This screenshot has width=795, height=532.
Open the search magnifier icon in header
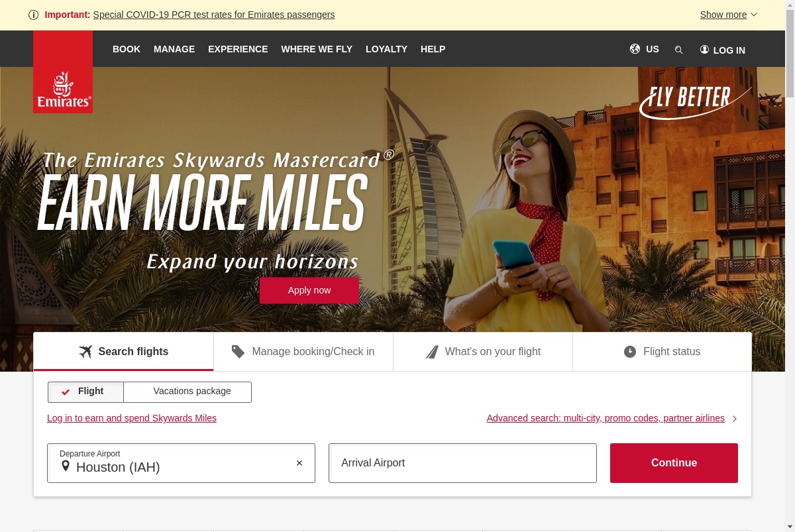point(678,50)
